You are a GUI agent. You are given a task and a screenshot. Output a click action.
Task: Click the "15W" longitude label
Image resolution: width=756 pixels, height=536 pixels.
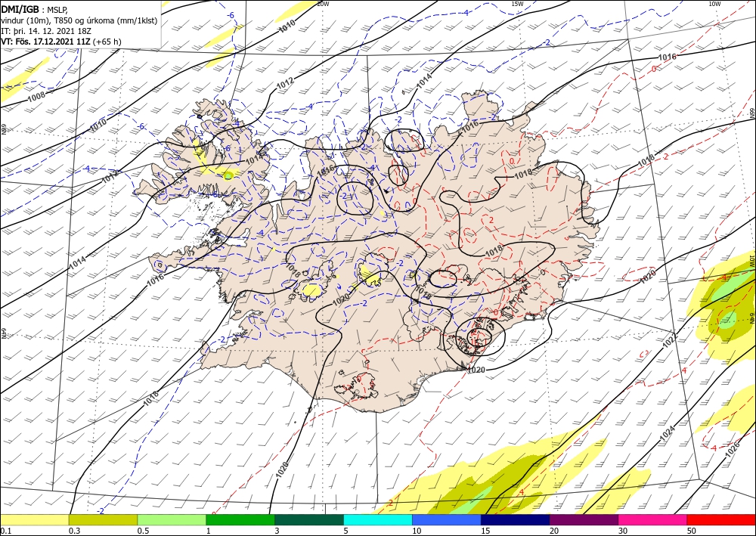(517, 4)
